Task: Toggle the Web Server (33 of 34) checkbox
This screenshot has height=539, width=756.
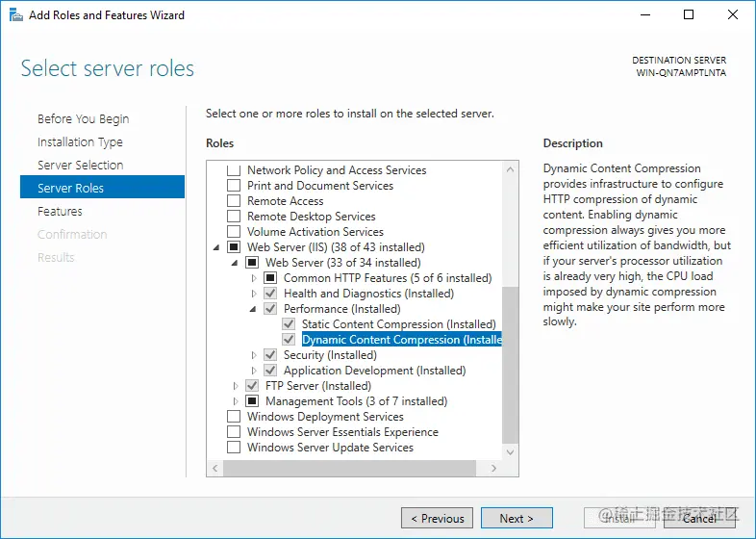Action: (252, 263)
